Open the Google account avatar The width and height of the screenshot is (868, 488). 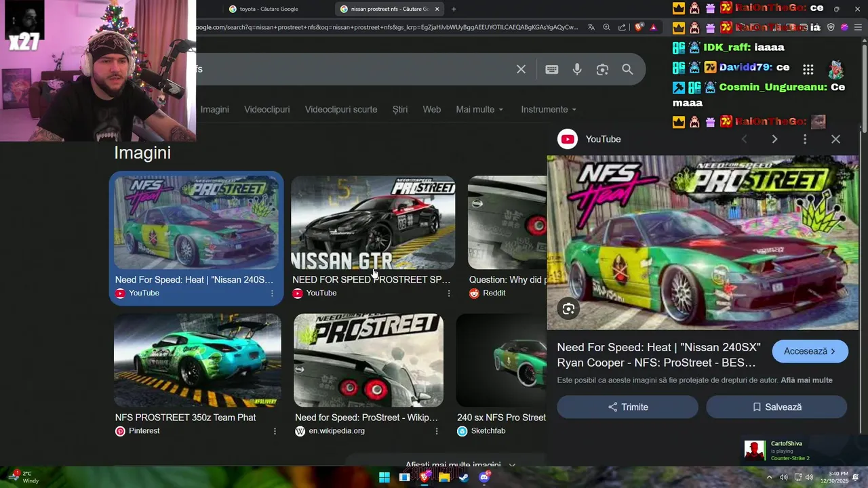pyautogui.click(x=835, y=69)
